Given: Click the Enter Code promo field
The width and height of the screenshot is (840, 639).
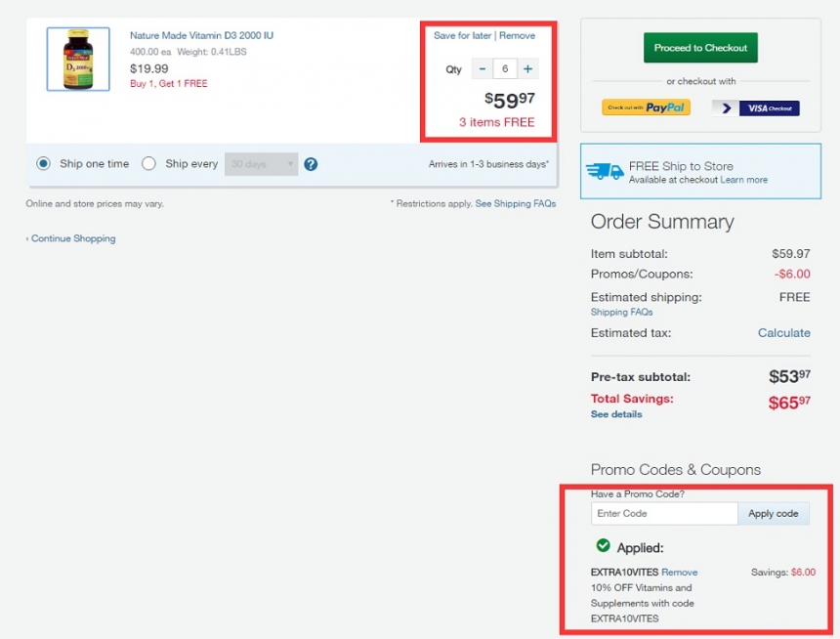Looking at the screenshot, I should coord(664,514).
